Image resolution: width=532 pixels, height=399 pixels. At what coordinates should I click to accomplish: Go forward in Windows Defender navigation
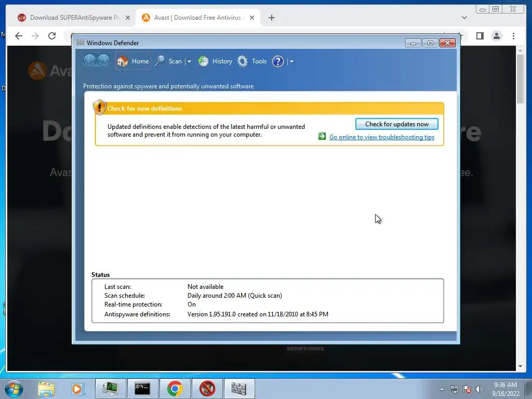pyautogui.click(x=103, y=61)
